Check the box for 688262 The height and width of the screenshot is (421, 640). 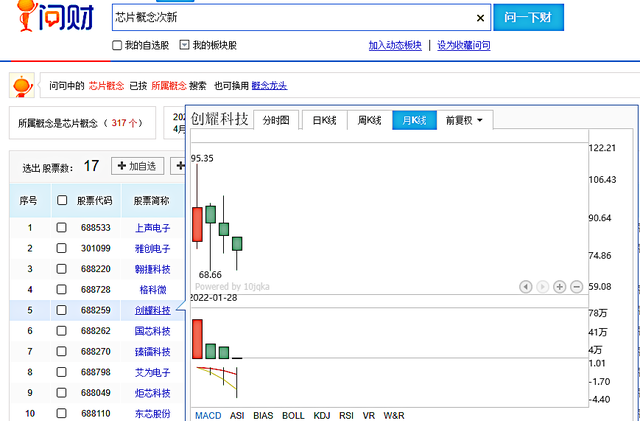click(61, 331)
